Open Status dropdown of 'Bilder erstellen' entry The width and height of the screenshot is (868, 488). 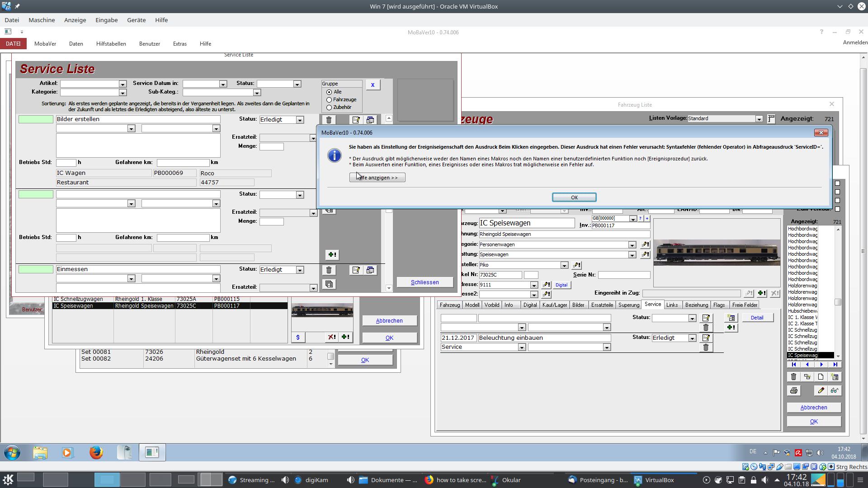tap(300, 120)
